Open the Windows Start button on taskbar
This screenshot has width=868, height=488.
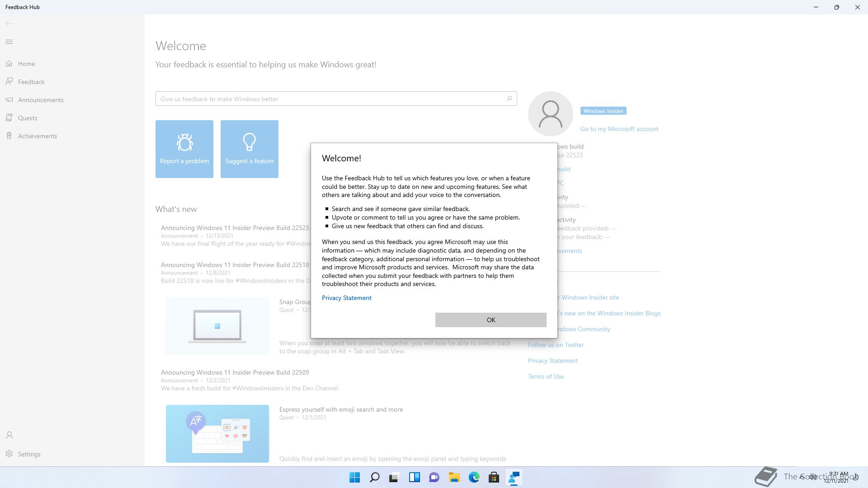(355, 477)
